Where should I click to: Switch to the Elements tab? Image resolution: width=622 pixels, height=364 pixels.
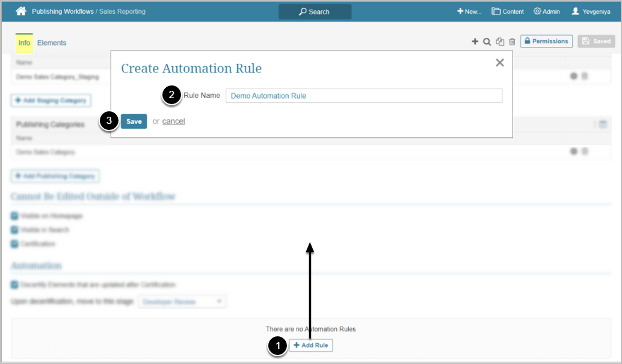tap(52, 43)
